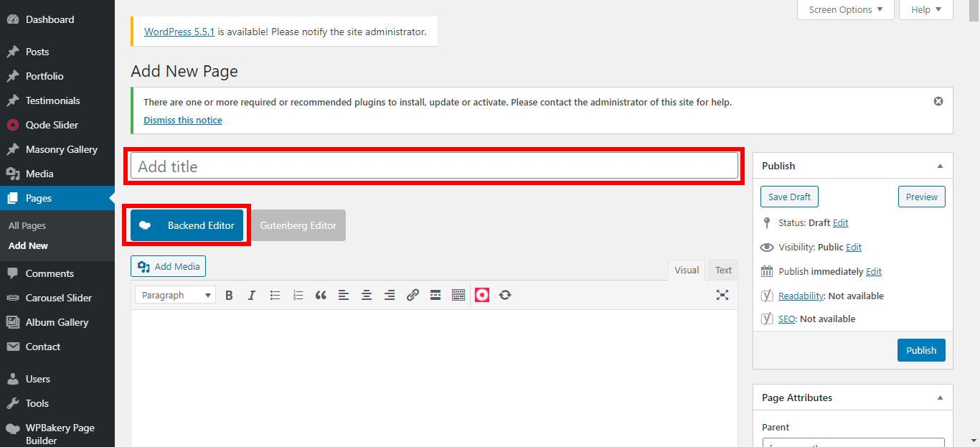Image resolution: width=980 pixels, height=447 pixels.
Task: Dismiss the plugins notice with X
Action: [x=938, y=101]
